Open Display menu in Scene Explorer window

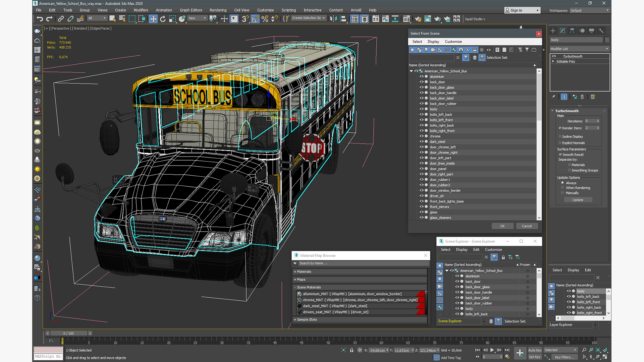(462, 250)
